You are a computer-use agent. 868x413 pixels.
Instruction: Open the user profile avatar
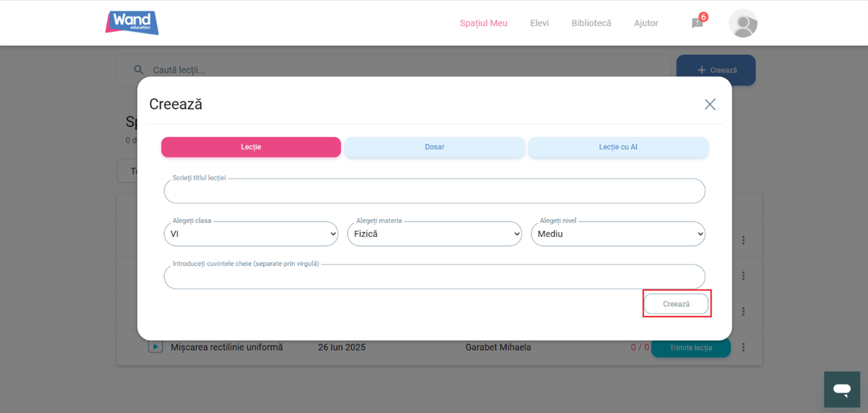pyautogui.click(x=743, y=23)
